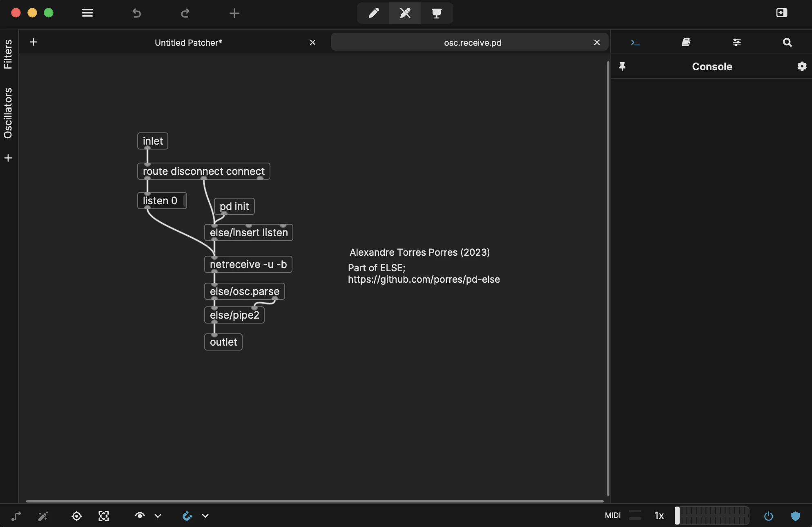This screenshot has height=527, width=812.
Task: Select the pd init subpatch object
Action: 234,206
